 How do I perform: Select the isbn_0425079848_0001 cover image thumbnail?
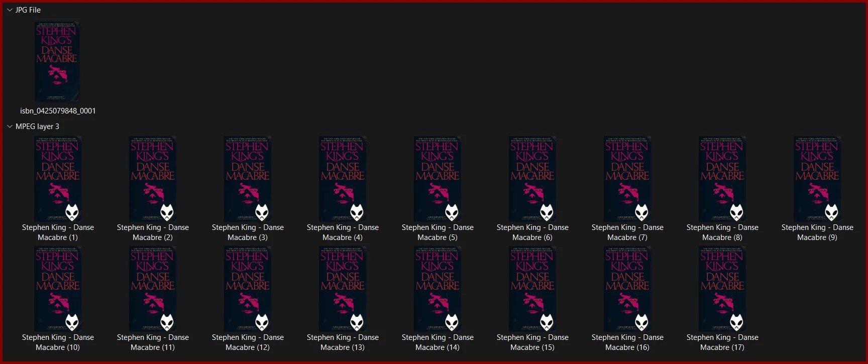tap(57, 61)
